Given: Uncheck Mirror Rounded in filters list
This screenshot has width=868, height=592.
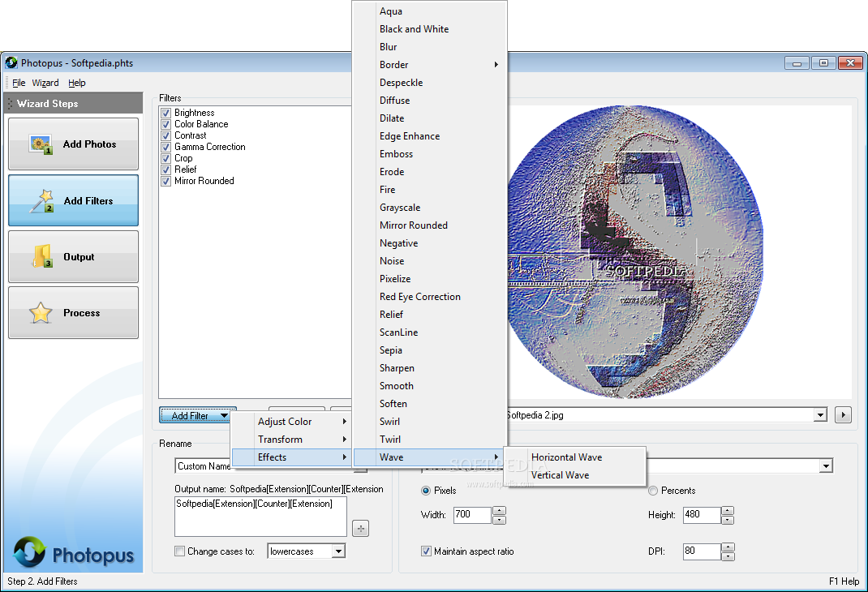Looking at the screenshot, I should [x=165, y=181].
